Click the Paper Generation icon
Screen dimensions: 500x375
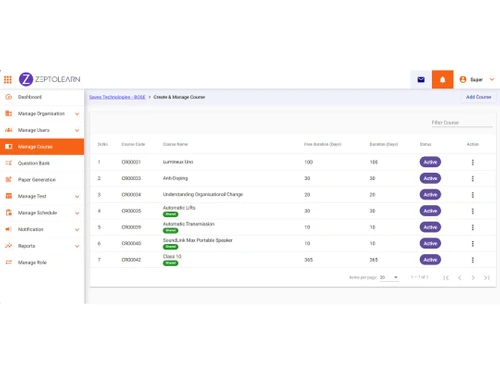(9, 180)
